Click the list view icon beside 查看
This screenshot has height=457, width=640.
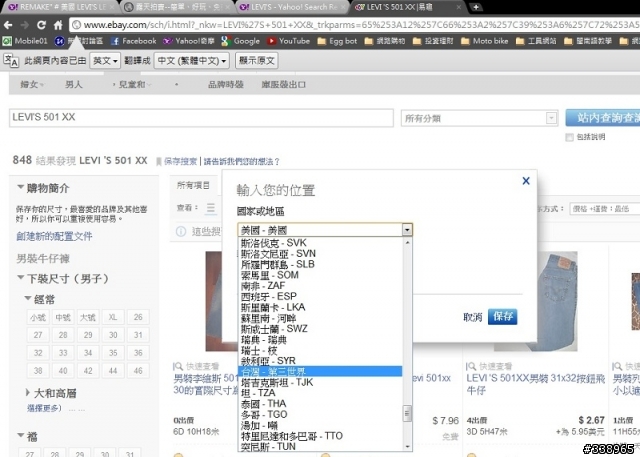click(x=211, y=208)
